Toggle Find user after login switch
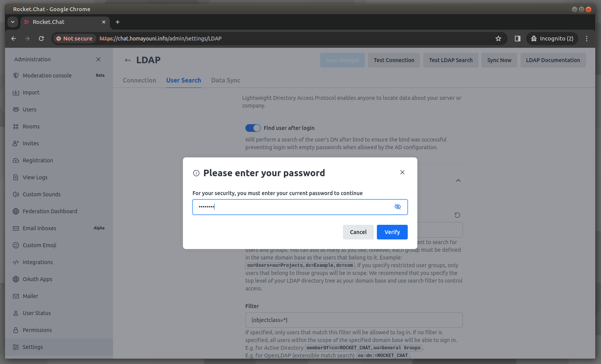 (x=253, y=128)
